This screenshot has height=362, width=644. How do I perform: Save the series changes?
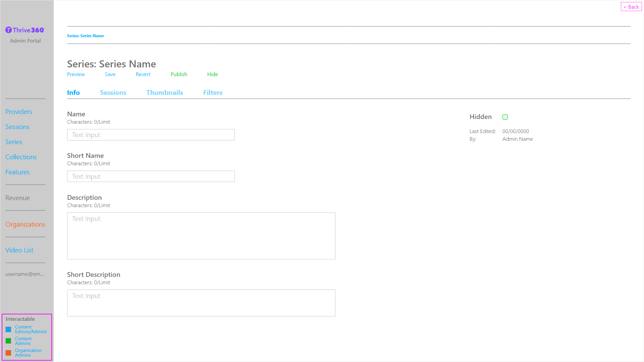point(110,74)
